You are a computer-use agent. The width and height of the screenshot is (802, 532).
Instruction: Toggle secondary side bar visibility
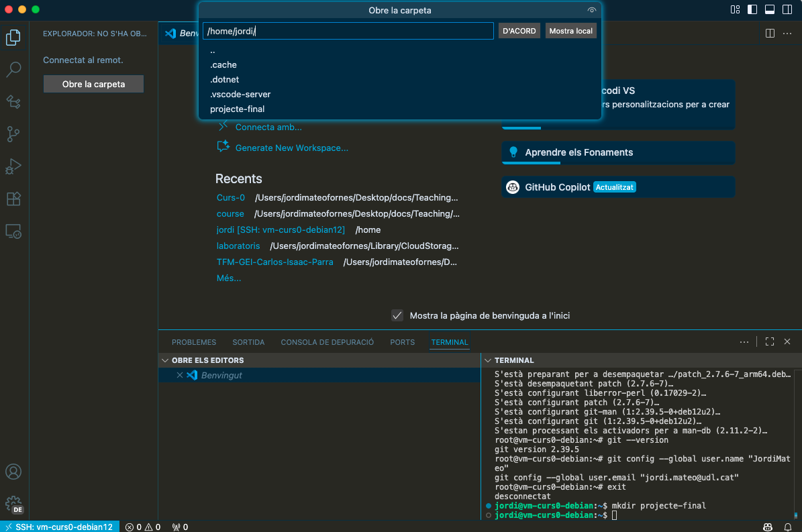pyautogui.click(x=787, y=9)
